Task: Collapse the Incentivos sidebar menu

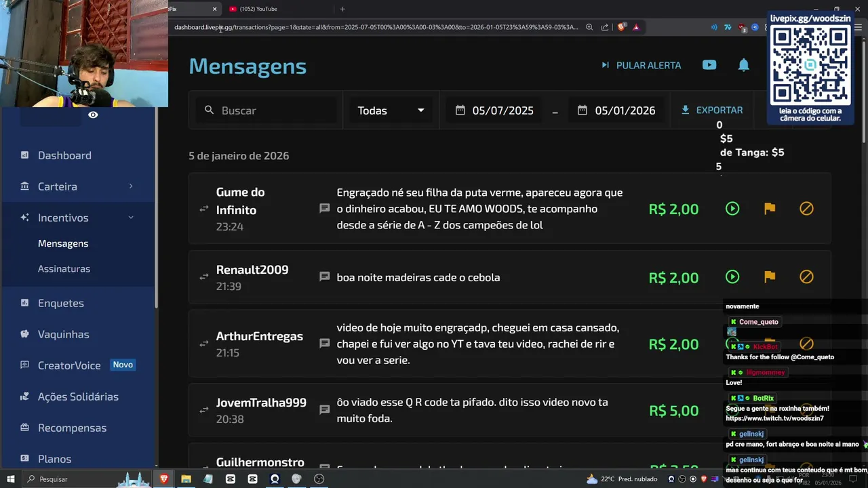Action: pyautogui.click(x=77, y=218)
